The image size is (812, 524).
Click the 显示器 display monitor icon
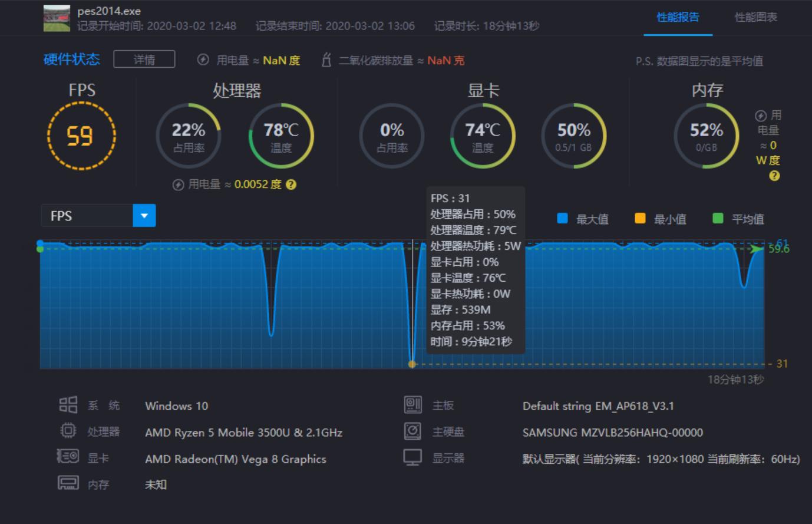pyautogui.click(x=414, y=457)
